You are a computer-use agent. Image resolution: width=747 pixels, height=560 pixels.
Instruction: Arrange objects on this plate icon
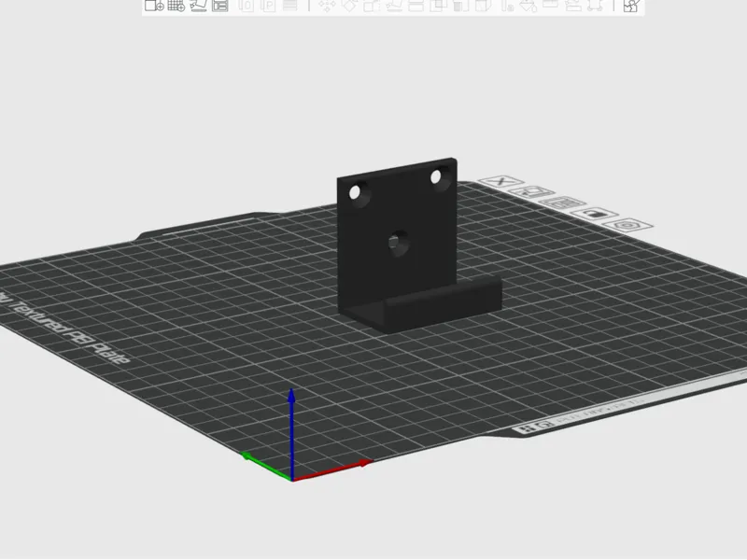562,203
